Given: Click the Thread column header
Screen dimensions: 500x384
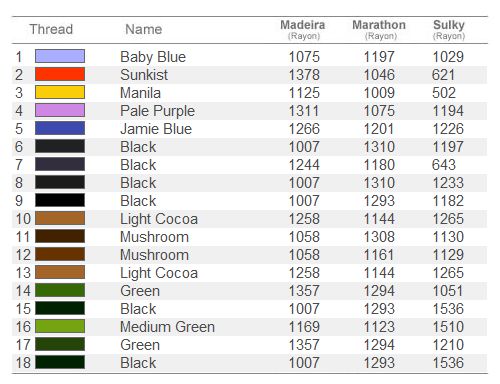Looking at the screenshot, I should click(x=51, y=29).
